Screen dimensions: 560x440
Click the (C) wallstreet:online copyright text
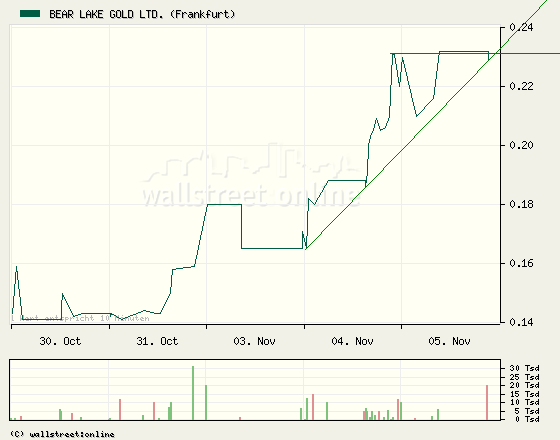coord(62,434)
